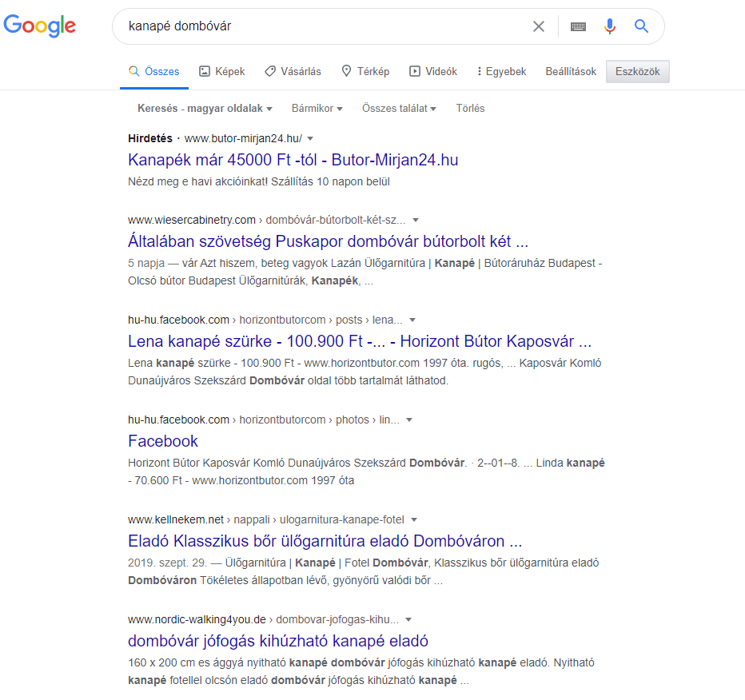Open the butor-mirjan24.hu ad arrow menu

(x=310, y=139)
